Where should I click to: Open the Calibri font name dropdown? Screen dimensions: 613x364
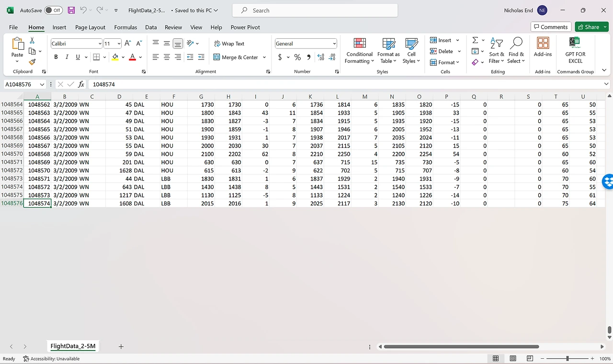[x=100, y=44]
